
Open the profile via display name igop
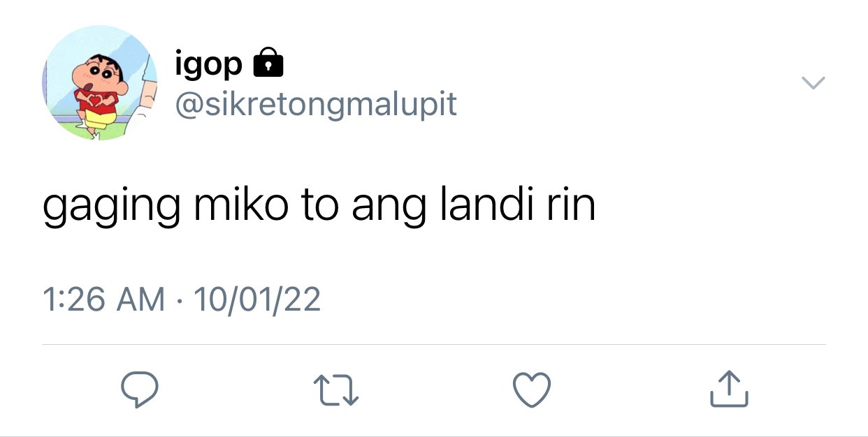(209, 65)
